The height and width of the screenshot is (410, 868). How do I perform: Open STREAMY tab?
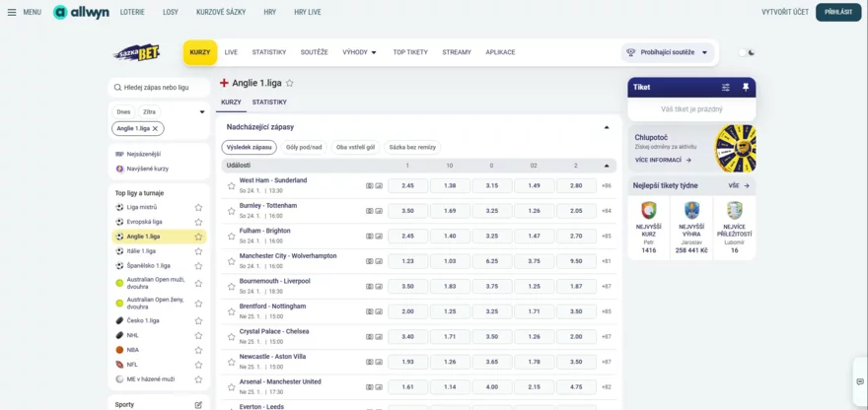point(457,52)
